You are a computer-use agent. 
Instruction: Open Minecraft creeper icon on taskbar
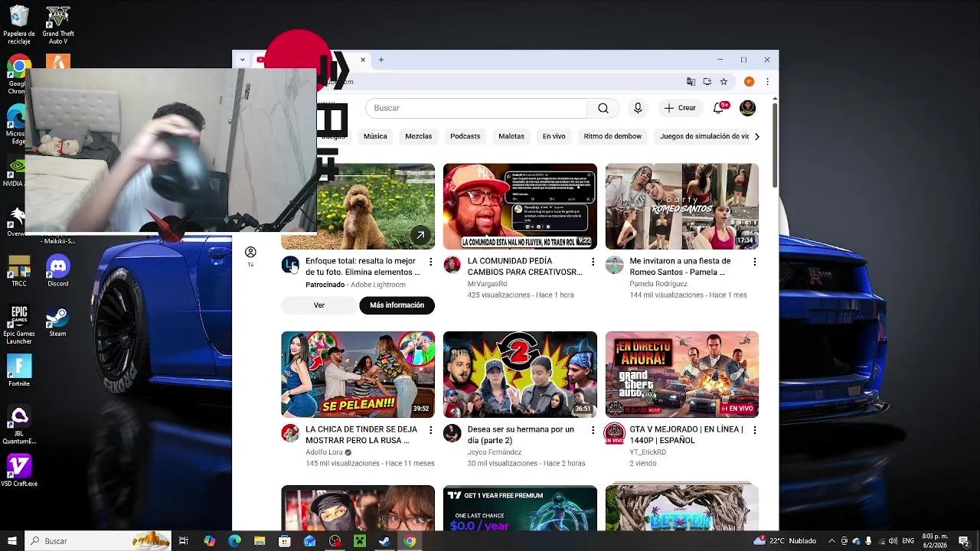tap(359, 541)
